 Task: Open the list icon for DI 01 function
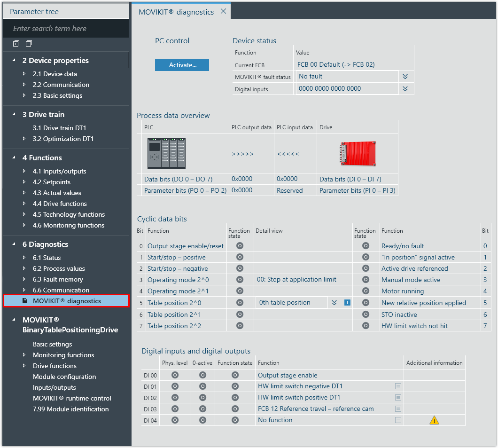click(398, 386)
